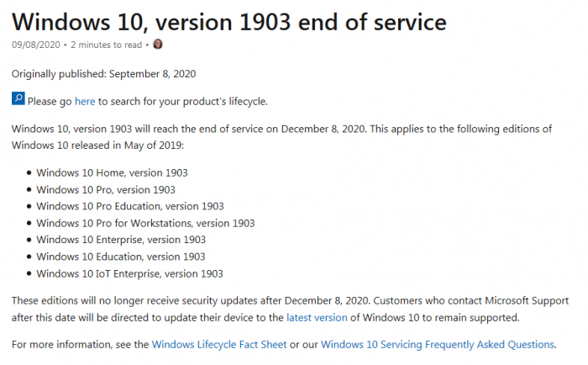Click the blue search magnifier icon
Image resolution: width=588 pixels, height=365 pixels.
pyautogui.click(x=18, y=99)
